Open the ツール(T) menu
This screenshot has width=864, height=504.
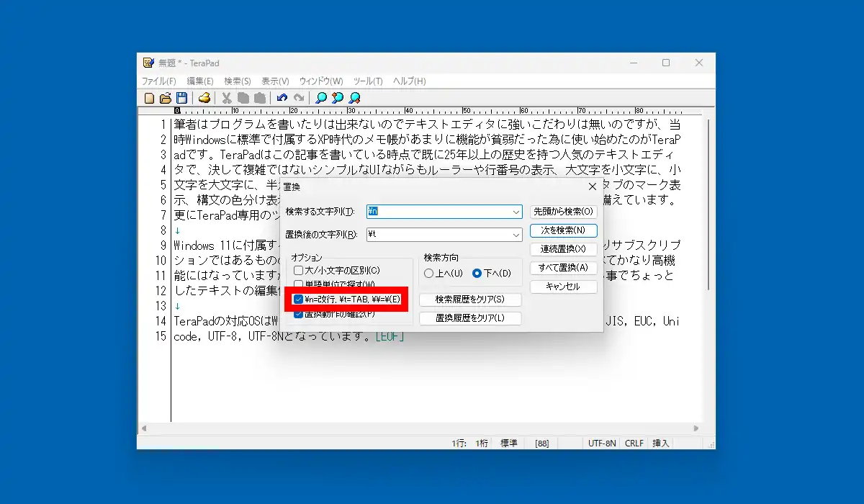[x=368, y=81]
